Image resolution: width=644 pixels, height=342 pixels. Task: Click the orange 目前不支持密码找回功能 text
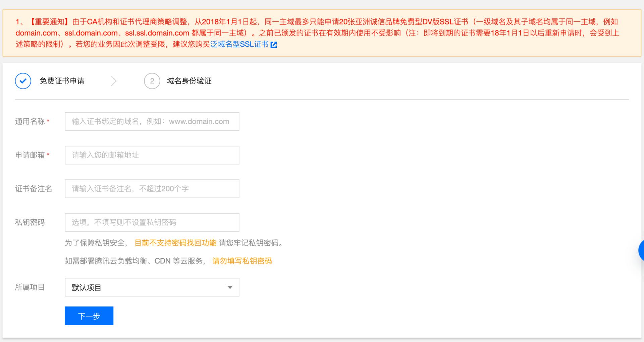[x=175, y=243]
